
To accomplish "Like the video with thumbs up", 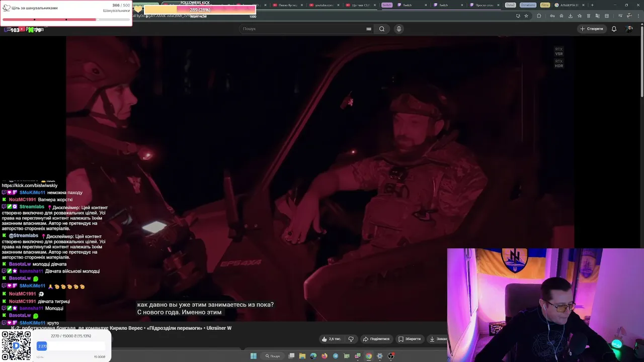I will 331,339.
